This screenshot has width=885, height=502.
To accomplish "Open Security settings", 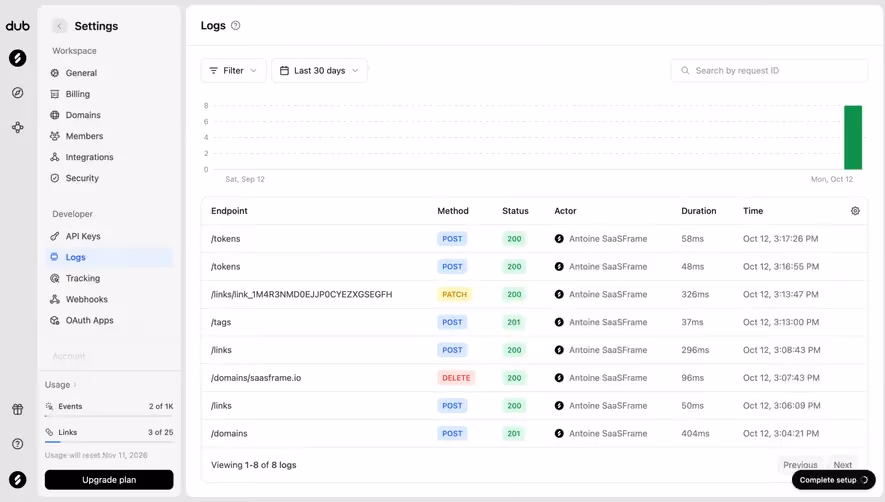I will click(109, 178).
